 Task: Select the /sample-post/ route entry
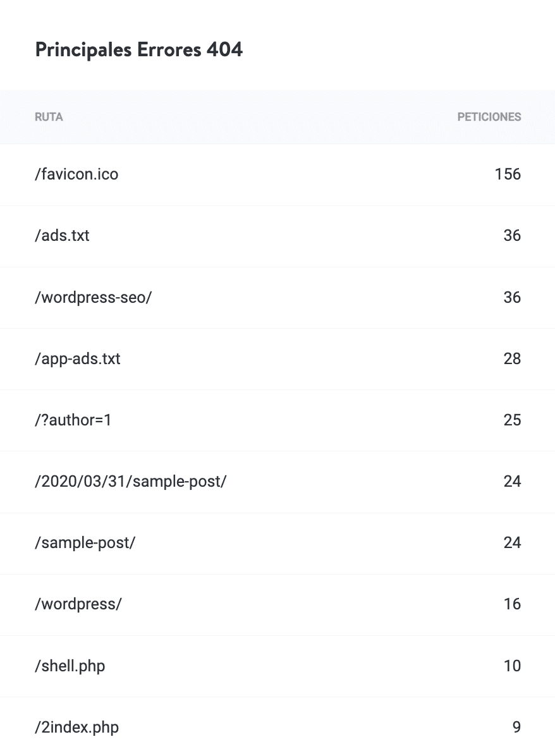[x=85, y=542]
